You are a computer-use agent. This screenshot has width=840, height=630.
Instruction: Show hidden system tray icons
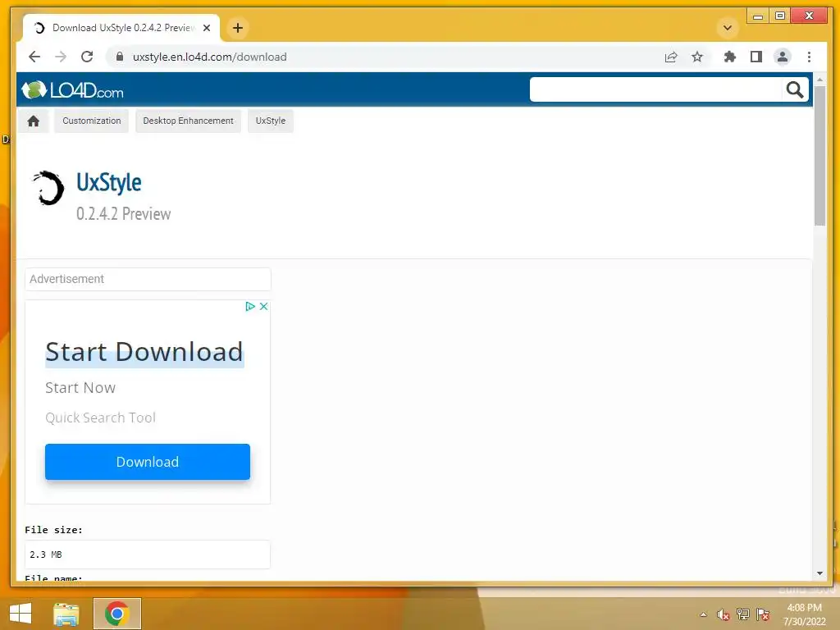703,614
